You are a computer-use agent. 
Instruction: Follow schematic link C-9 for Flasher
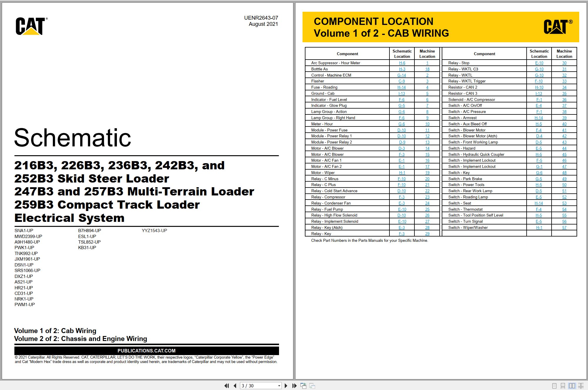[x=402, y=81]
